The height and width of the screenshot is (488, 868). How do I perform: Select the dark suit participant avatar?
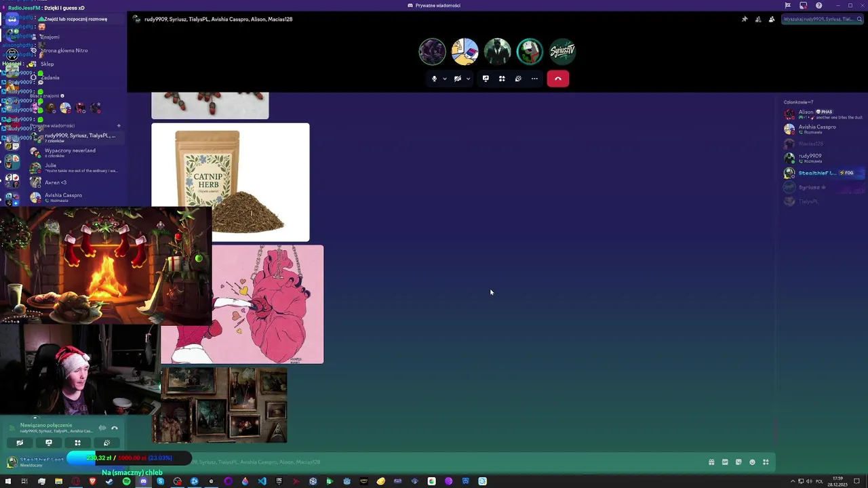497,52
